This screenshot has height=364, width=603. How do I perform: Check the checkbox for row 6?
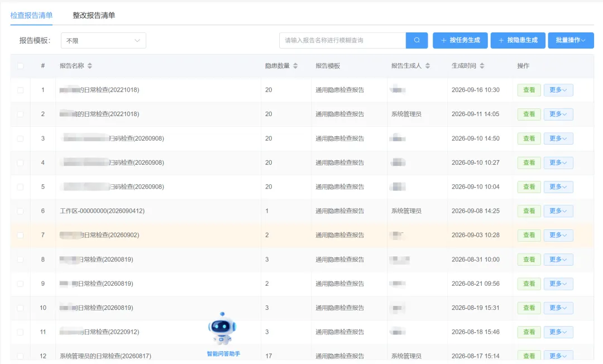point(21,211)
